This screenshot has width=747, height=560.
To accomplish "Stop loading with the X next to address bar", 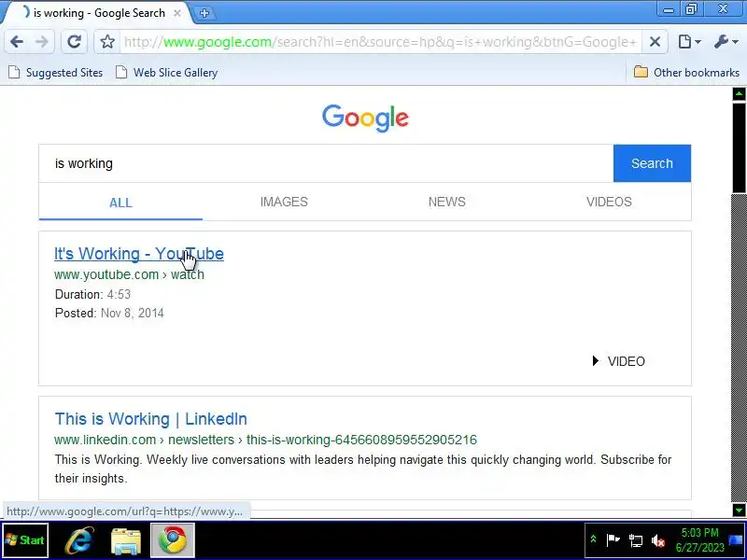I will [x=655, y=42].
